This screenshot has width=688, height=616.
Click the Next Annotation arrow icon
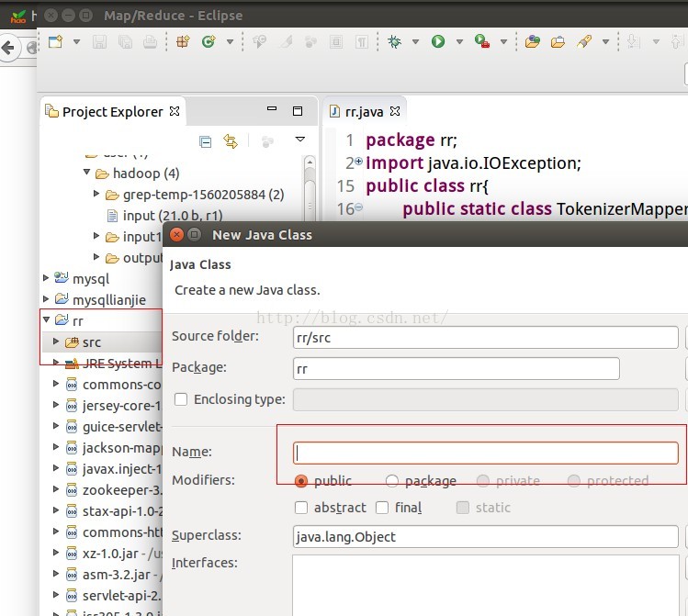pos(633,41)
